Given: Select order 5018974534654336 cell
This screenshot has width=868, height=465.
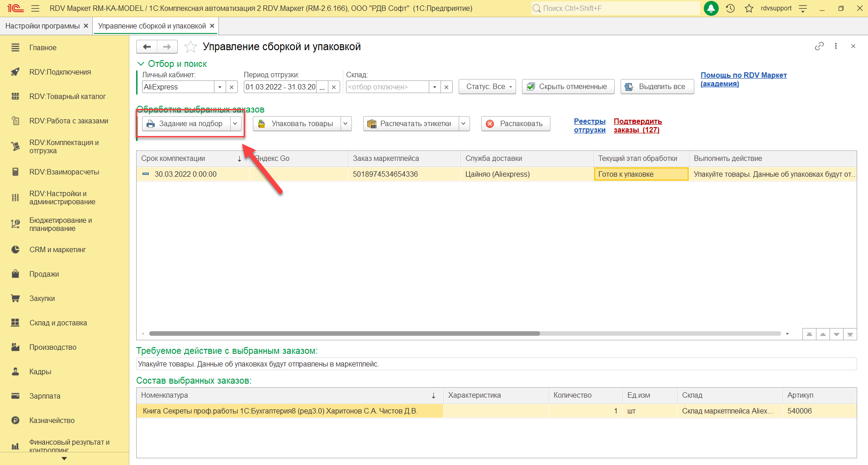Looking at the screenshot, I should click(404, 174).
